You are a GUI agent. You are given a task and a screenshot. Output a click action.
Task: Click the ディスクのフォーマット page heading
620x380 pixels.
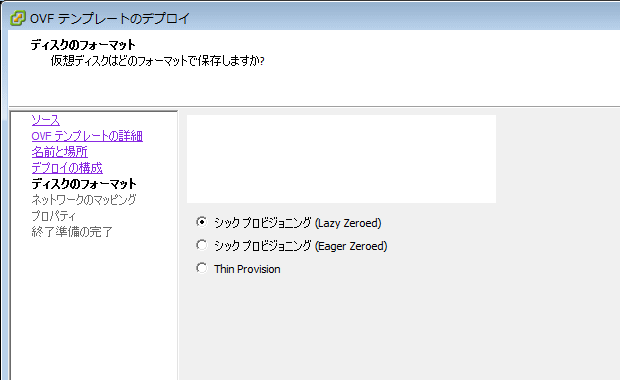pos(83,45)
